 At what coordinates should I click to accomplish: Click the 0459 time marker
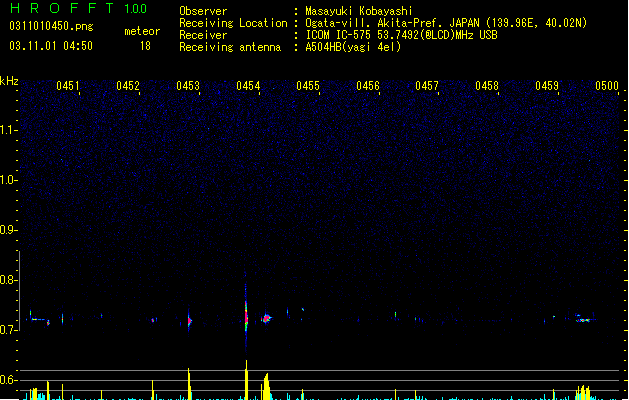(x=547, y=86)
